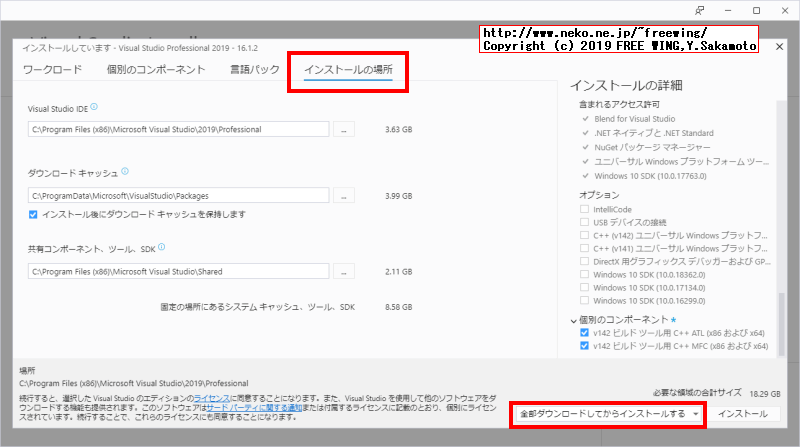The width and height of the screenshot is (800, 447).
Task: Switch to 言語パック tab
Action: pos(255,69)
